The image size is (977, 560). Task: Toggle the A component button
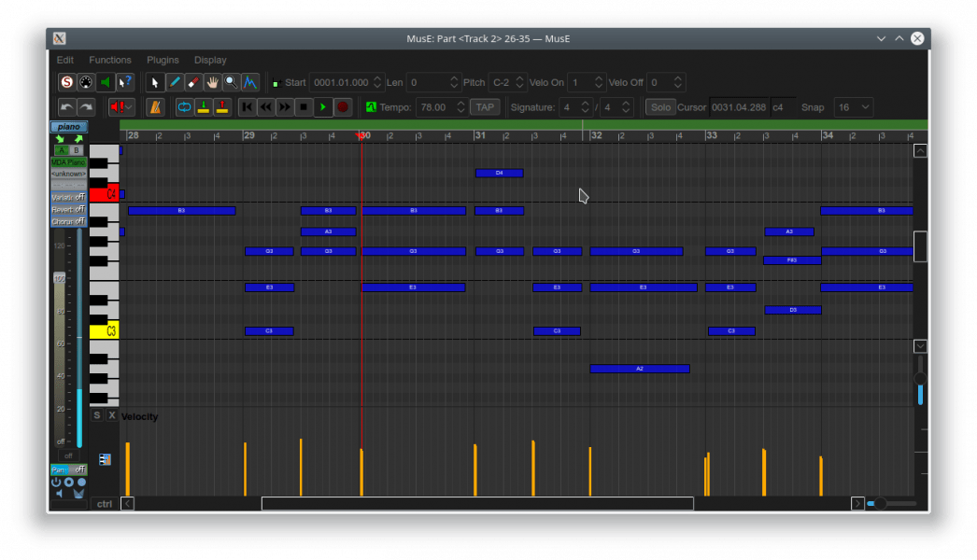point(61,150)
